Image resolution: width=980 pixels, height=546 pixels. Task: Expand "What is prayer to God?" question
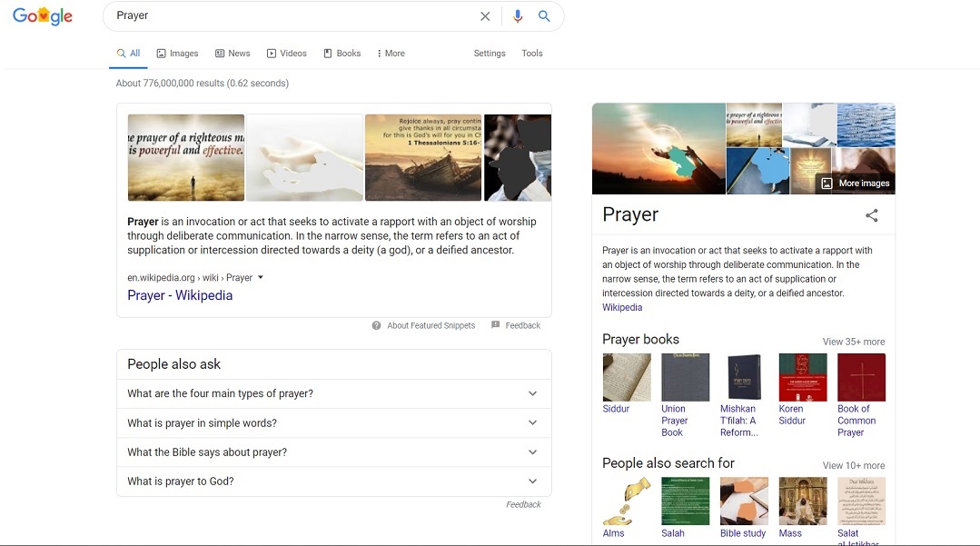point(333,481)
